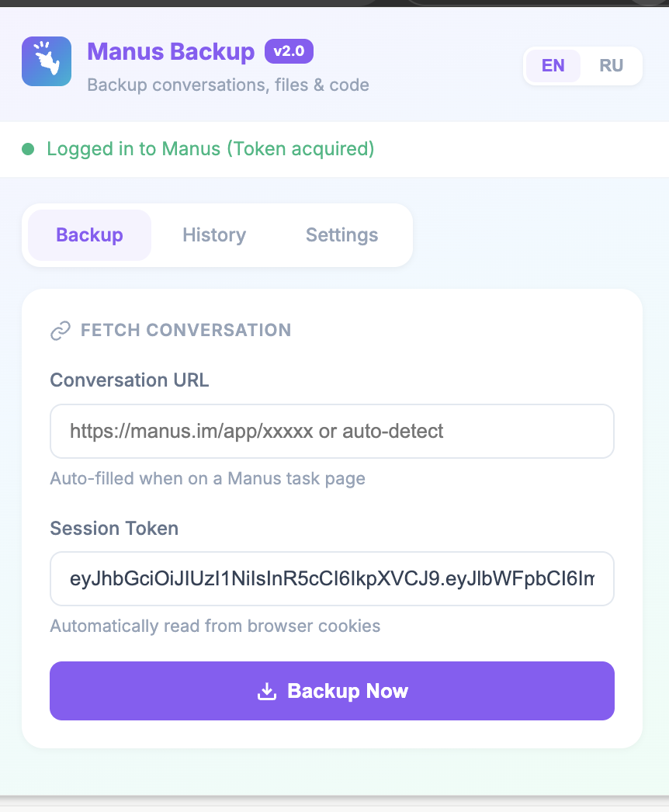Click the 'Auto-filled when on a Manus task page' hint
Image resolution: width=669 pixels, height=812 pixels.
tap(207, 478)
